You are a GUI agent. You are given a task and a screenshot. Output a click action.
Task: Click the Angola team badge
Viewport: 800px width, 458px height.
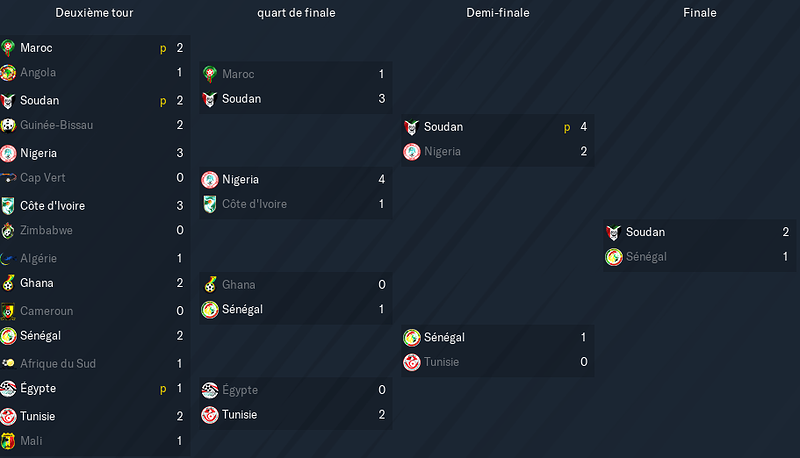pos(8,72)
